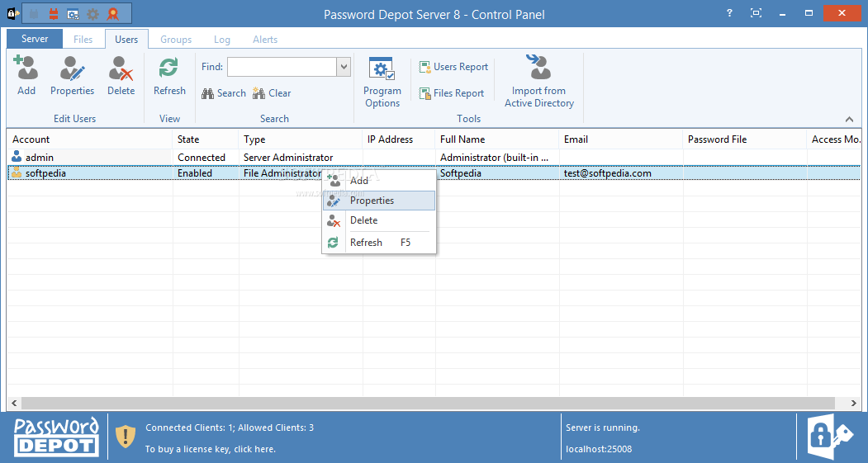Collapse the ribbon with the chevron
Screen dimensions: 868x463
[x=849, y=119]
